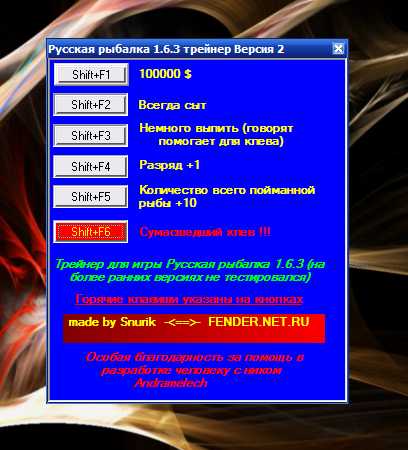This screenshot has height=450, width=408.
Task: Click the Shift+F1 money button
Action: 91,74
